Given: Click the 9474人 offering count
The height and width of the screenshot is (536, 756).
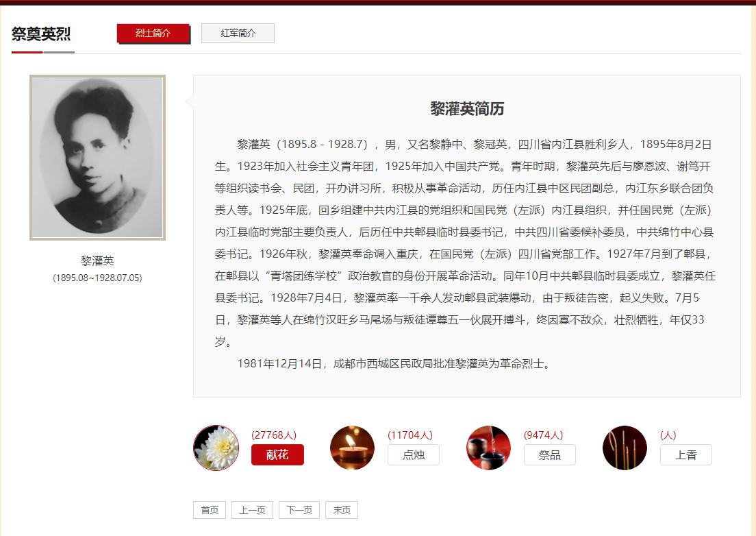Looking at the screenshot, I should point(544,435).
